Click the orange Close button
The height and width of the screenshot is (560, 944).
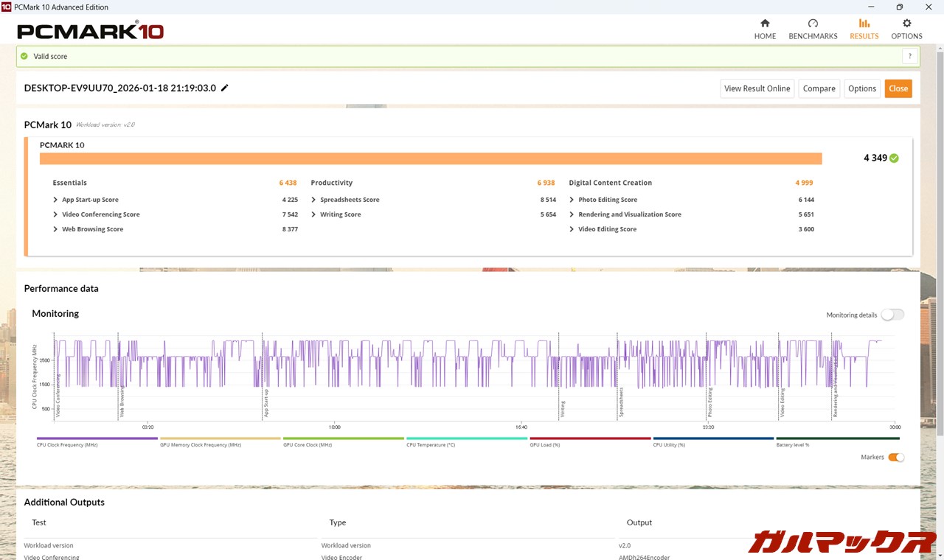(898, 88)
